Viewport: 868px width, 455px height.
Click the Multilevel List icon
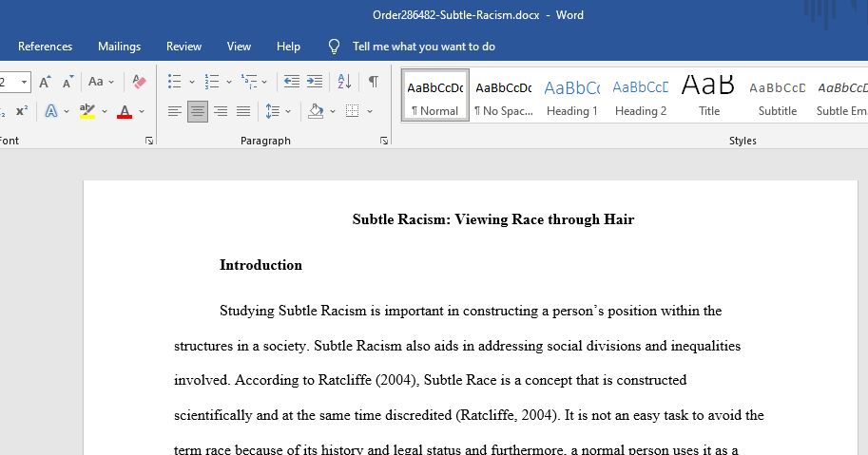click(x=248, y=82)
